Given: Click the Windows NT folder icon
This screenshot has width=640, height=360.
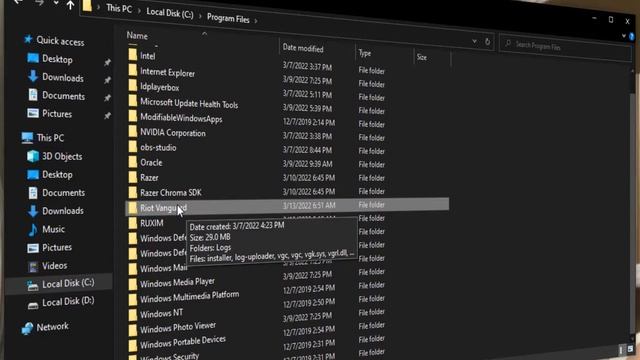Looking at the screenshot, I should 133,315.
